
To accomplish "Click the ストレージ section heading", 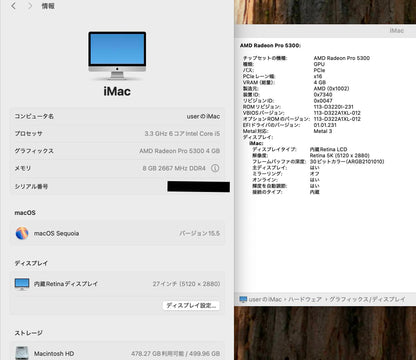I will (29, 333).
